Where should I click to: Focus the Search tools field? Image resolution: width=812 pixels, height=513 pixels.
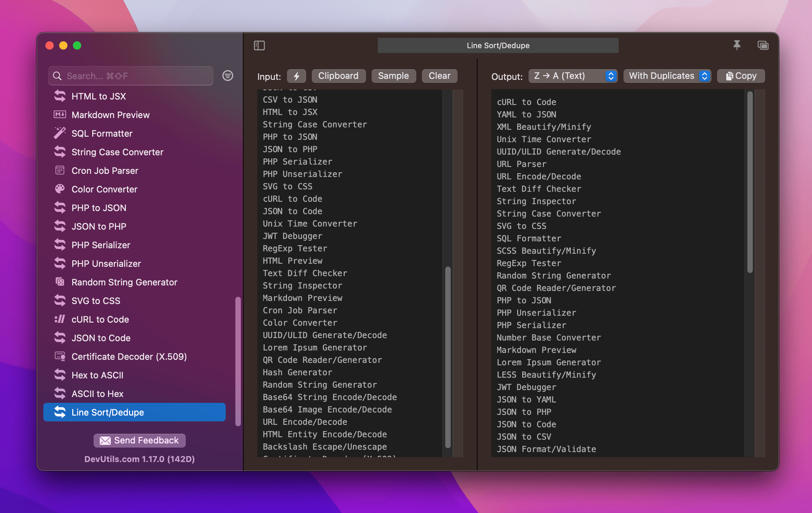pos(131,76)
